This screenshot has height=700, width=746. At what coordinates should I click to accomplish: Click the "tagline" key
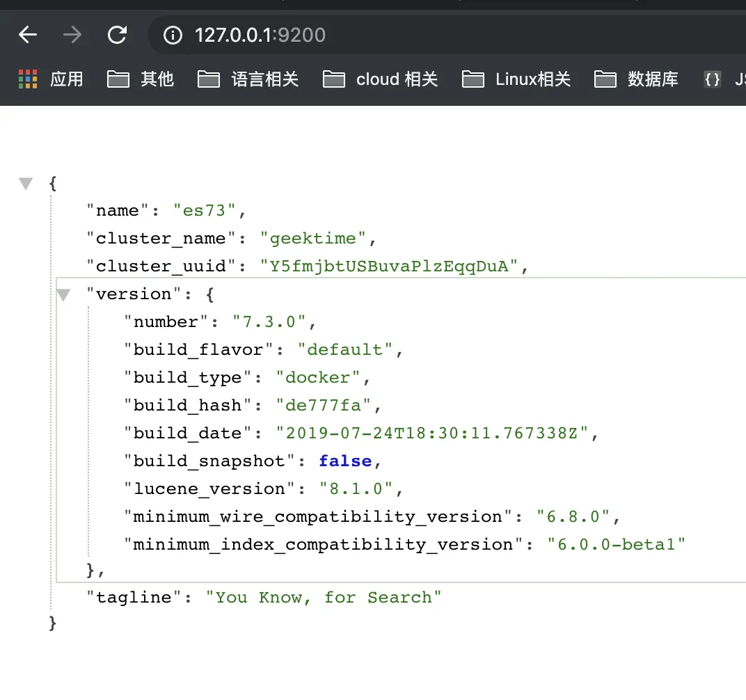(x=134, y=597)
